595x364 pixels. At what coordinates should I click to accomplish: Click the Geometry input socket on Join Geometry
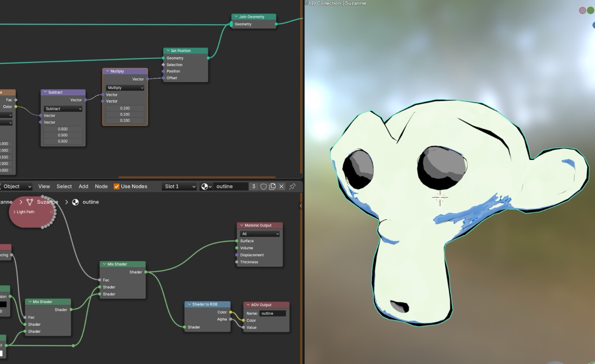click(x=231, y=24)
